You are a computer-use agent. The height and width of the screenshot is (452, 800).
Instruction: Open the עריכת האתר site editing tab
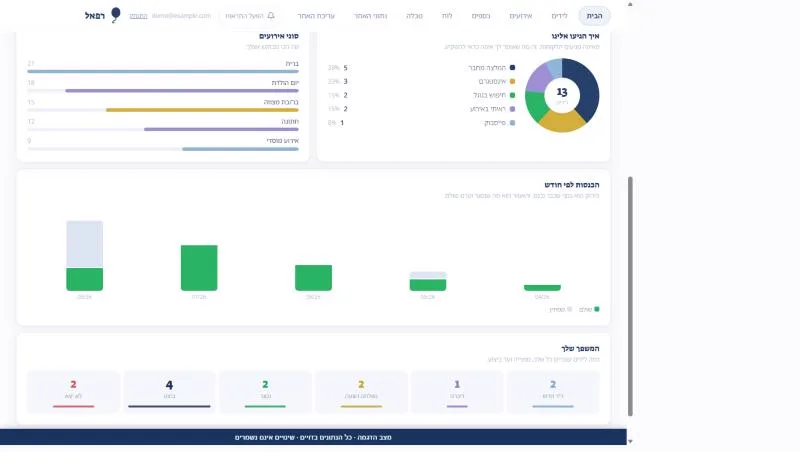point(316,16)
